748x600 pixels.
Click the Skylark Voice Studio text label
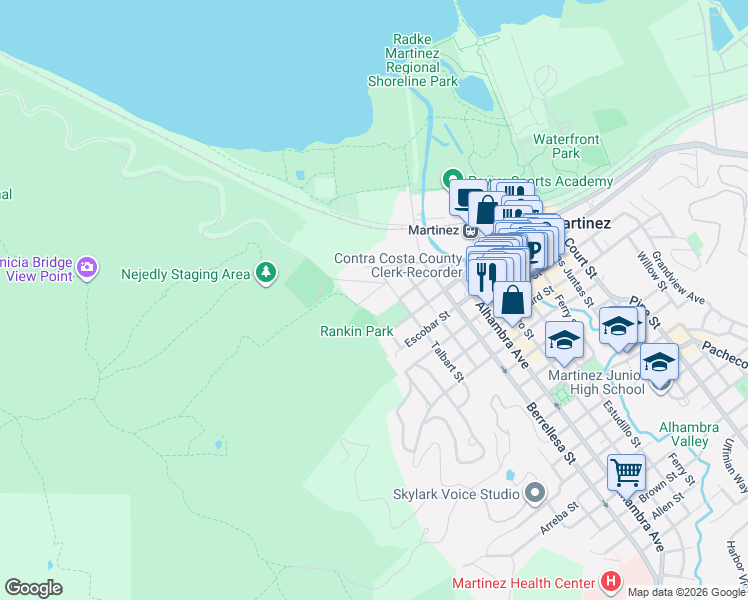point(456,494)
